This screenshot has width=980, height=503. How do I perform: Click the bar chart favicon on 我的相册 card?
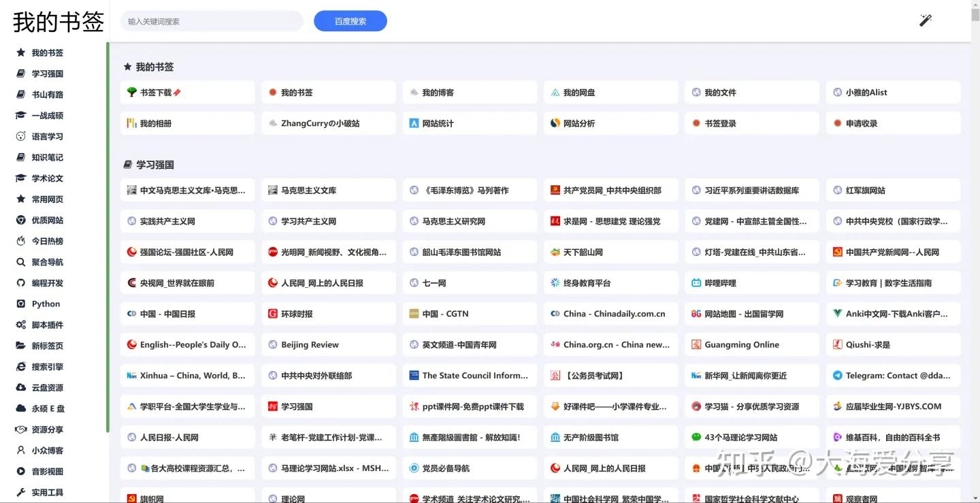click(x=132, y=123)
